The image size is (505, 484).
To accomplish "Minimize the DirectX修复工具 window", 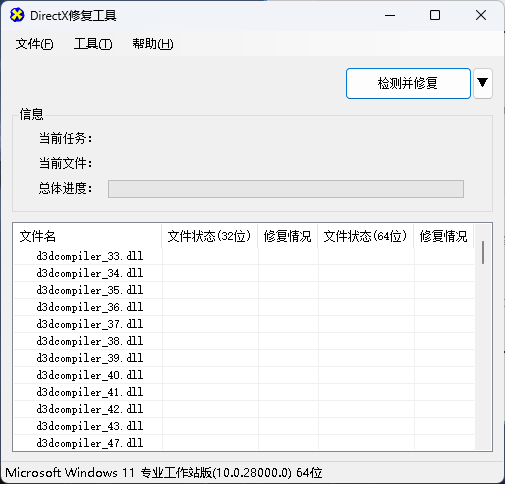I will [x=390, y=15].
